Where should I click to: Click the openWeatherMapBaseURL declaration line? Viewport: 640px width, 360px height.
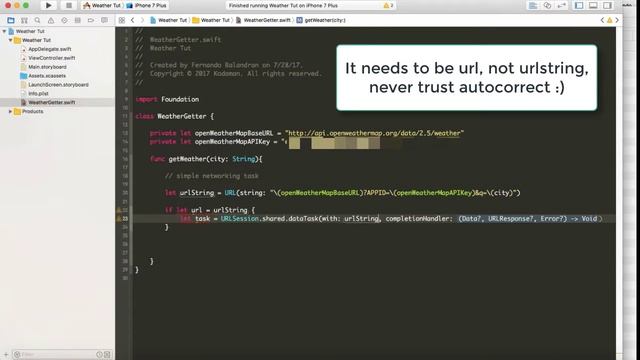click(x=307, y=133)
